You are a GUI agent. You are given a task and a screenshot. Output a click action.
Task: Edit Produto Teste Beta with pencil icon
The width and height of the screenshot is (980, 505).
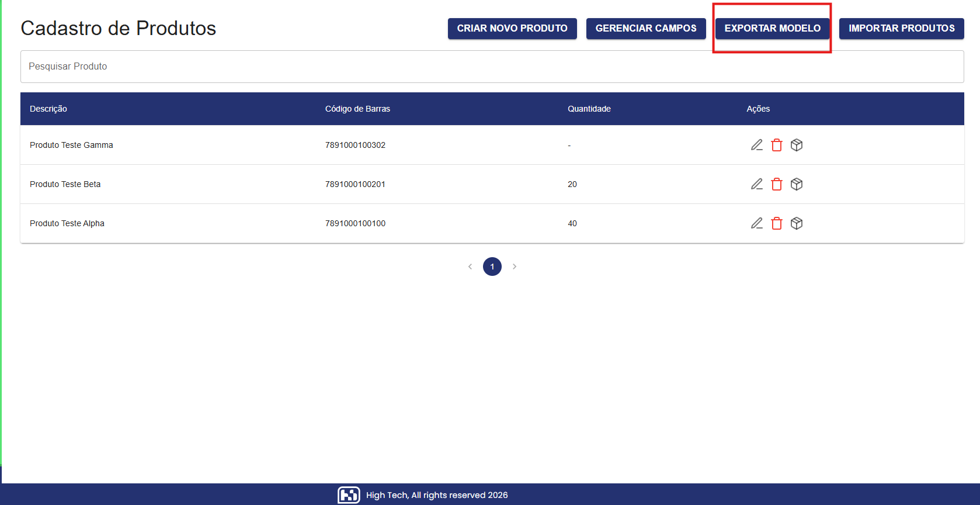[x=757, y=184]
